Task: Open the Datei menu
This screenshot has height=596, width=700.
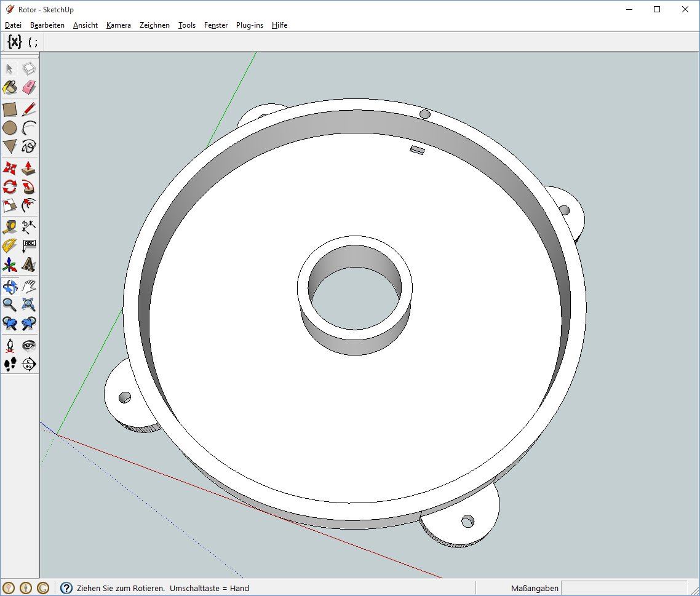Action: pyautogui.click(x=13, y=25)
